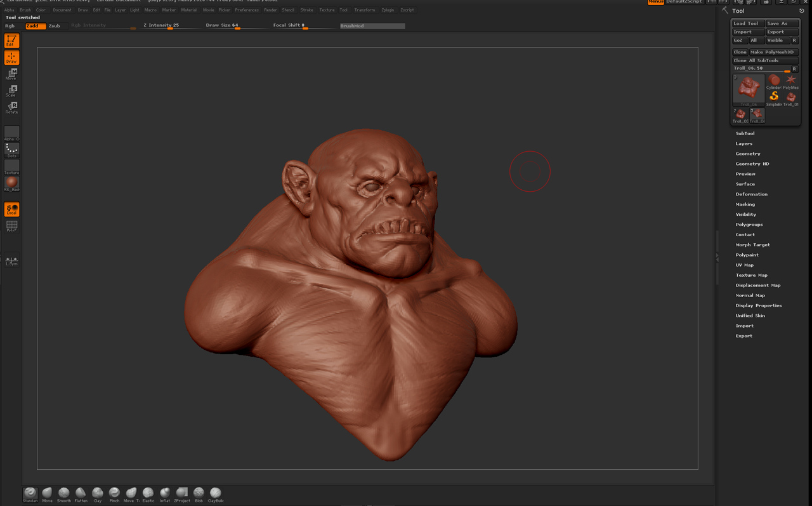Select the Elastic brush
This screenshot has height=506, width=812.
[148, 494]
